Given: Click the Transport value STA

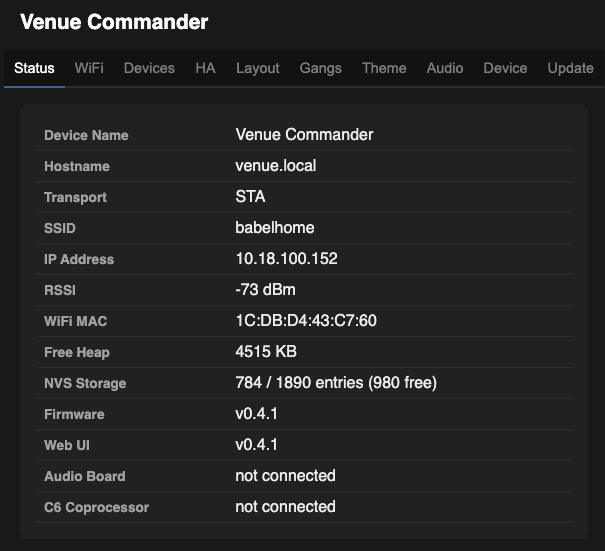Looking at the screenshot, I should pos(250,197).
